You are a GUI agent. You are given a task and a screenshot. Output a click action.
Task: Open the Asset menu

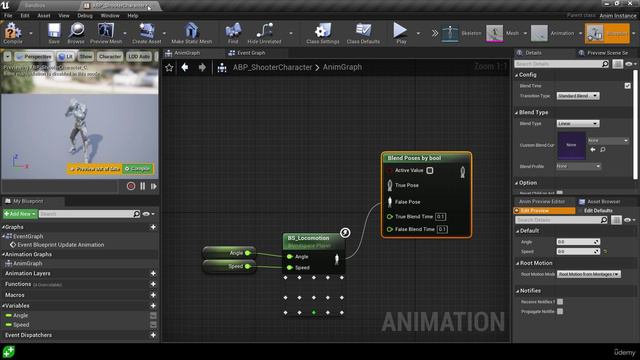click(x=44, y=16)
